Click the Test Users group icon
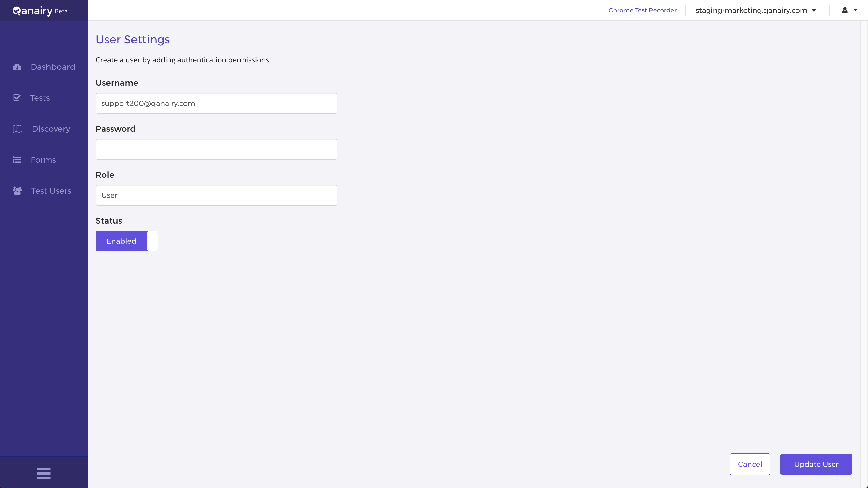 (x=17, y=191)
